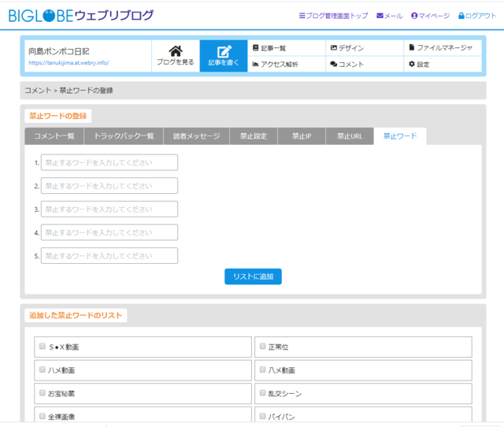The width and height of the screenshot is (504, 427).
Task: Click the My Page user icon
Action: [414, 16]
